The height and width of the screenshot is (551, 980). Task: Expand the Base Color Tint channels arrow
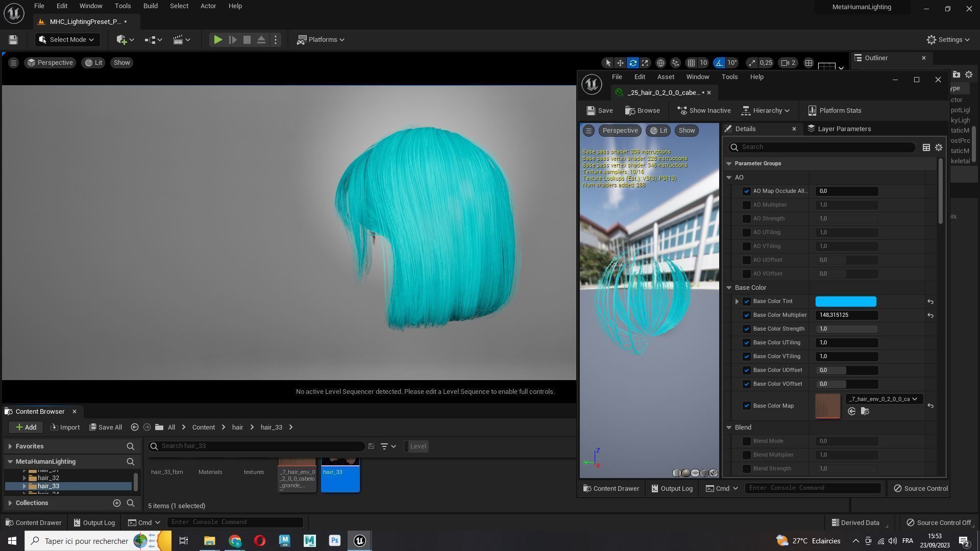pyautogui.click(x=737, y=302)
